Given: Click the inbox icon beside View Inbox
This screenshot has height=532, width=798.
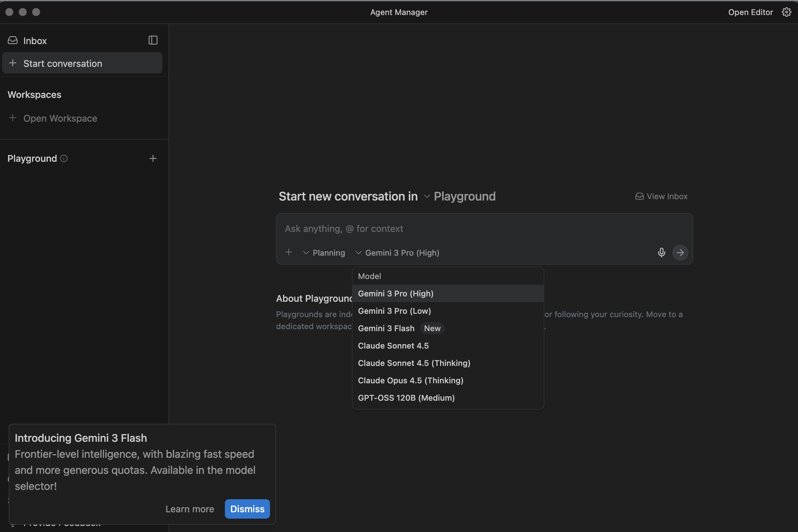Looking at the screenshot, I should click(639, 196).
